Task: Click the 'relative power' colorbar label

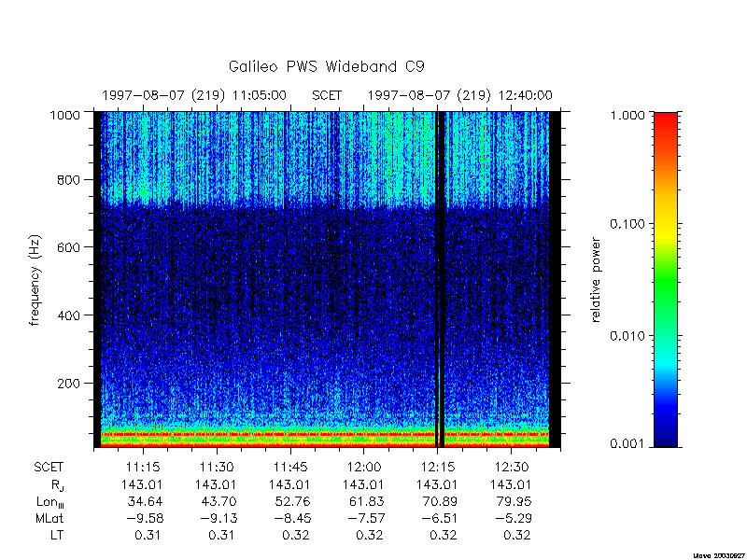Action: tap(596, 281)
